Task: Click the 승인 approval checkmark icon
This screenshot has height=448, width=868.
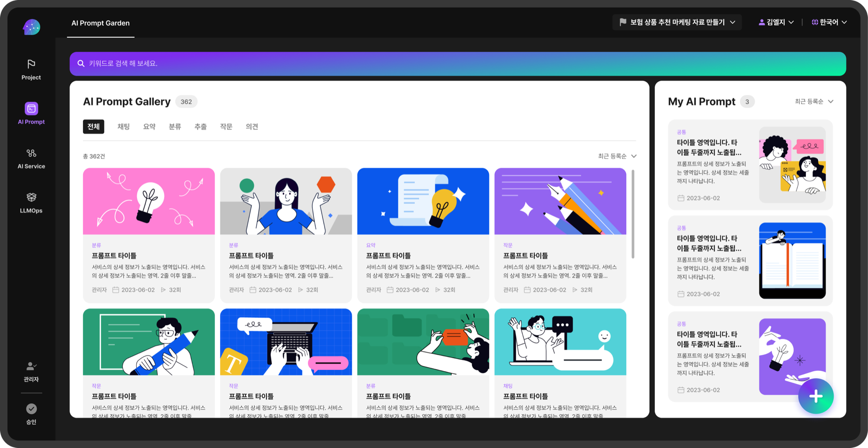Action: (x=31, y=414)
